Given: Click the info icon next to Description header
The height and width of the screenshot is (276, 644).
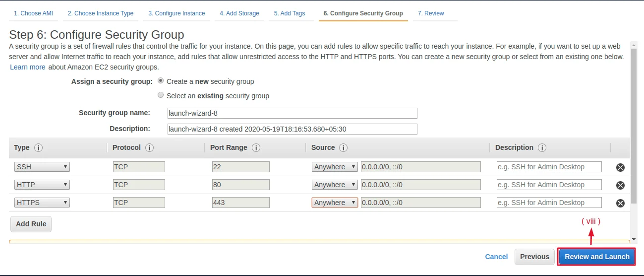Looking at the screenshot, I should tap(542, 148).
